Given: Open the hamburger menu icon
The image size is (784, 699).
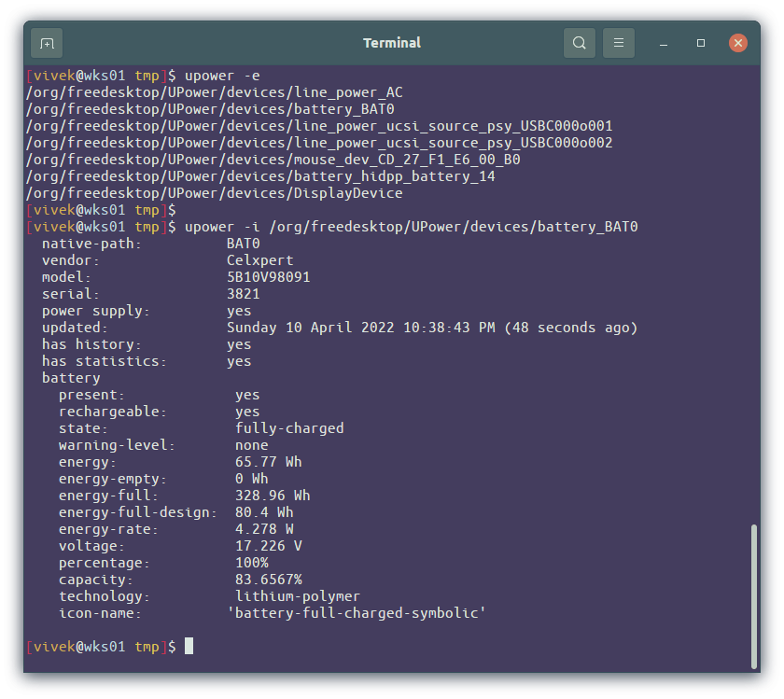Looking at the screenshot, I should tap(621, 43).
